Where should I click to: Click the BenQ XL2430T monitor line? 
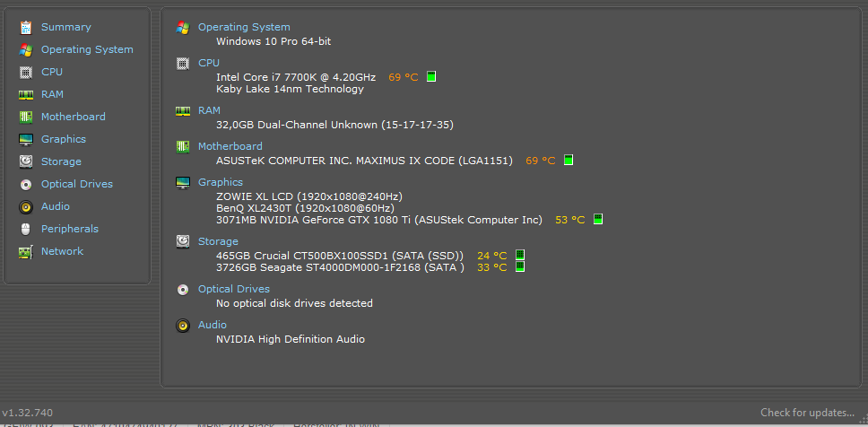point(305,208)
